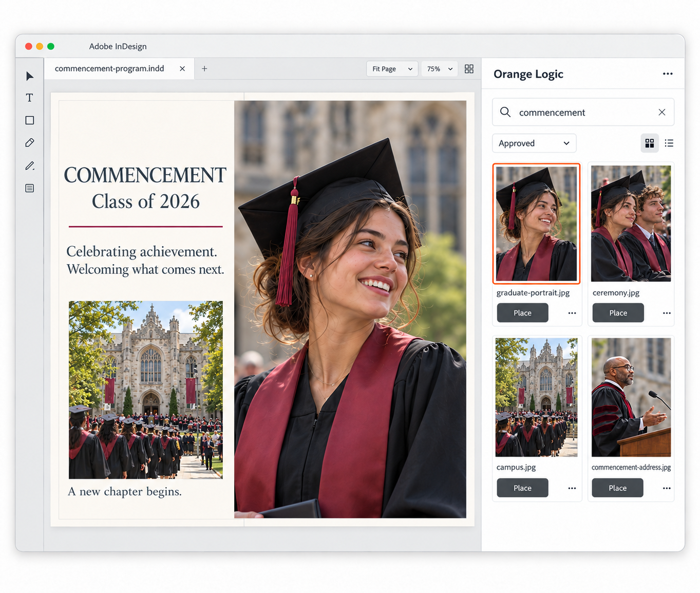Screen dimensions: 700x593
Task: Open the Fit Page dropdown
Action: tap(392, 69)
